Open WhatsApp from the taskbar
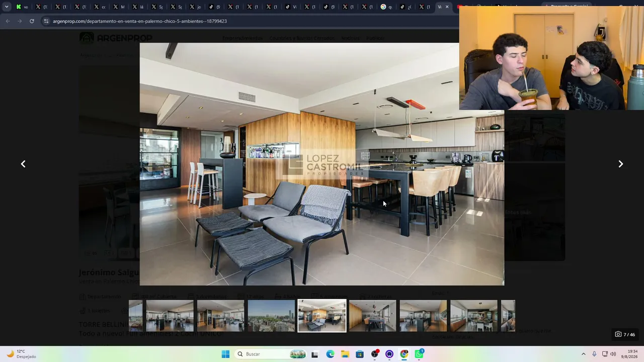This screenshot has width=644, height=362. point(419,354)
